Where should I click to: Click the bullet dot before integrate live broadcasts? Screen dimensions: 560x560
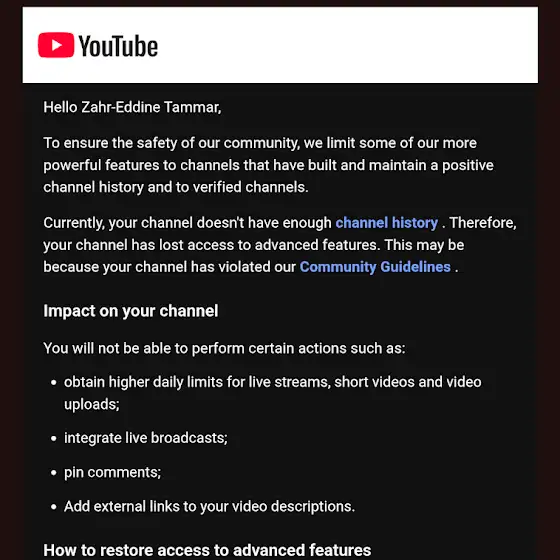pyautogui.click(x=54, y=439)
